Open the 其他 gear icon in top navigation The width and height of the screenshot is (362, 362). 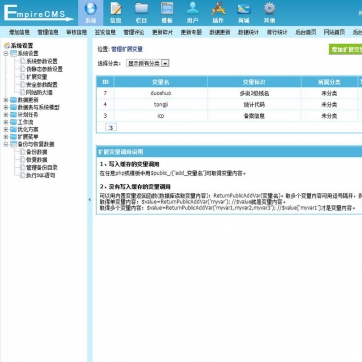pyautogui.click(x=269, y=9)
